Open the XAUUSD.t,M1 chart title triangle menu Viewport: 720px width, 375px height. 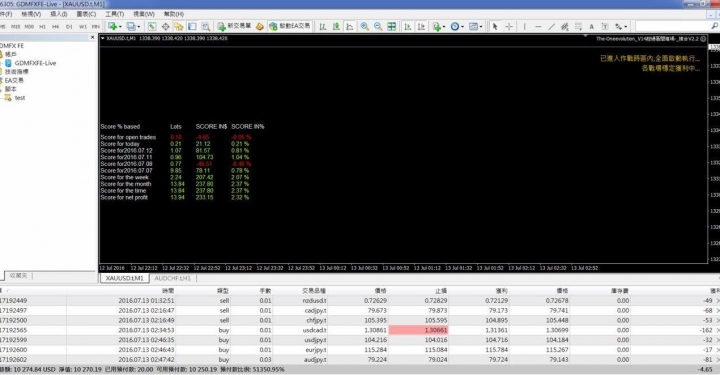click(x=102, y=39)
